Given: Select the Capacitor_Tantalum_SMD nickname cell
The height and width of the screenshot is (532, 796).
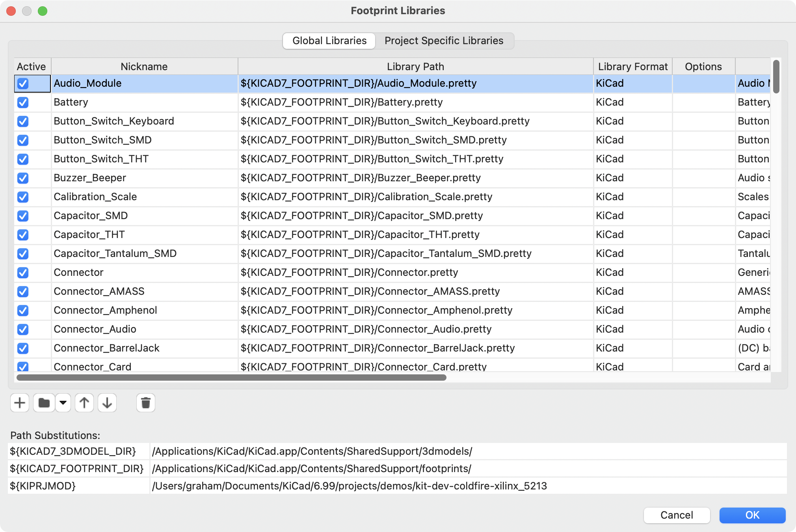Looking at the screenshot, I should [x=144, y=254].
